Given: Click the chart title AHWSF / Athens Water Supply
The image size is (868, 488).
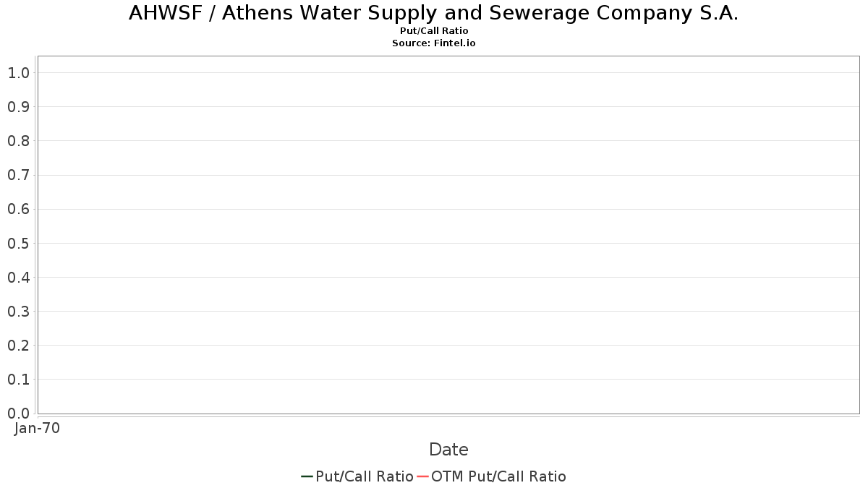Looking at the screenshot, I should tap(434, 13).
